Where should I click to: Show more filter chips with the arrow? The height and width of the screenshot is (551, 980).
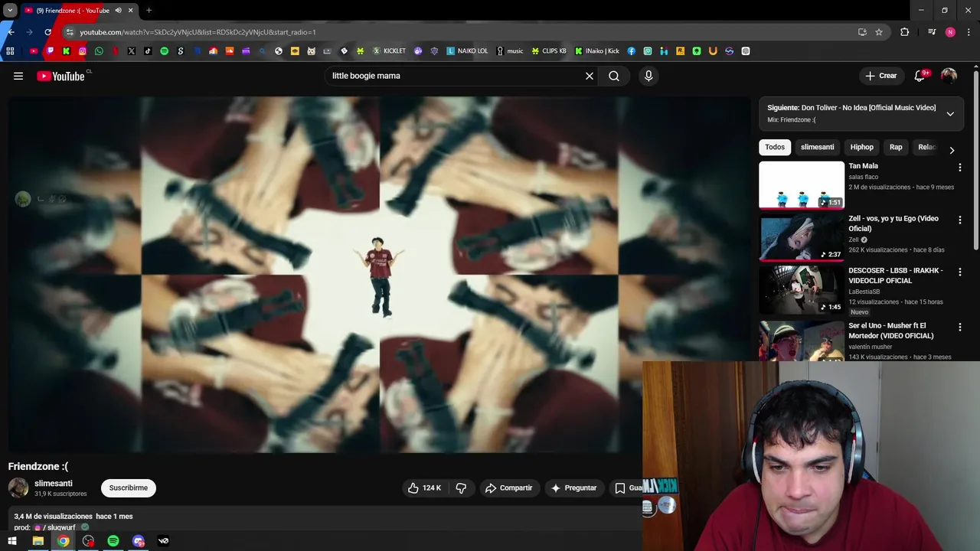[x=952, y=151]
